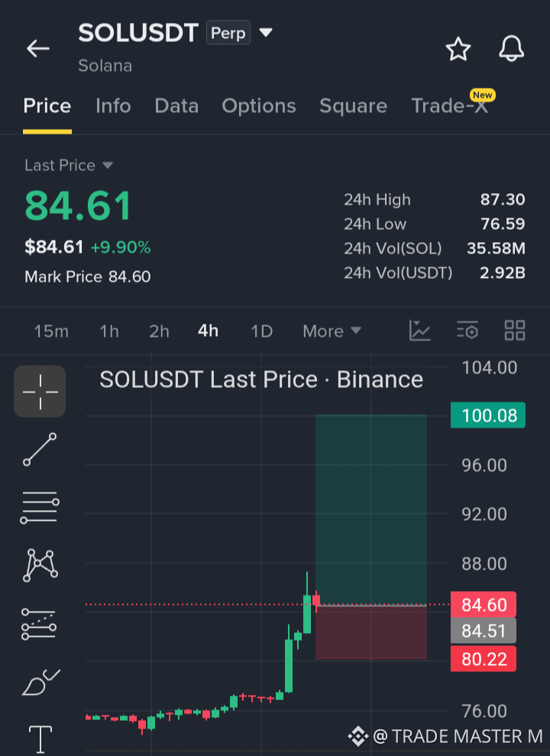The image size is (550, 756).
Task: Open chart settings icon
Action: tap(467, 331)
